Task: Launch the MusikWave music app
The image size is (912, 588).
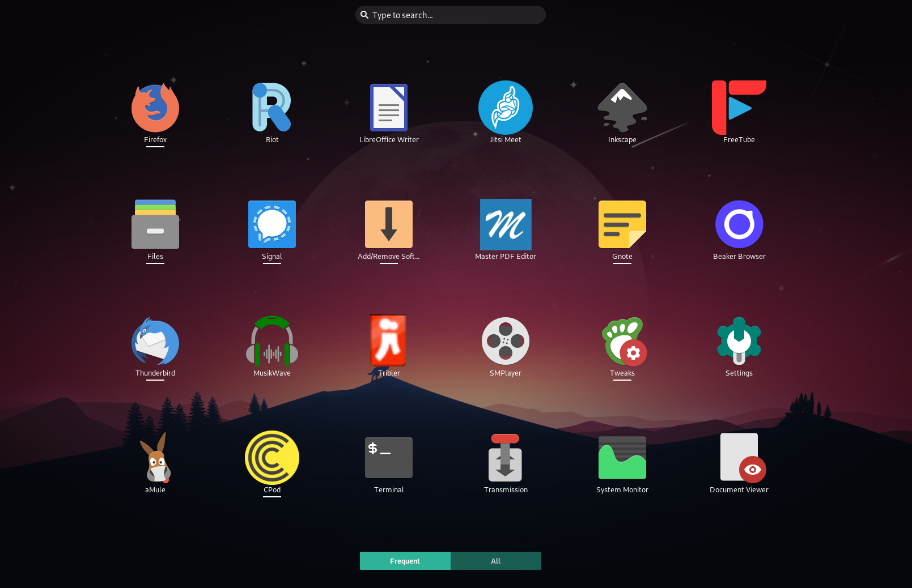Action: click(x=272, y=341)
